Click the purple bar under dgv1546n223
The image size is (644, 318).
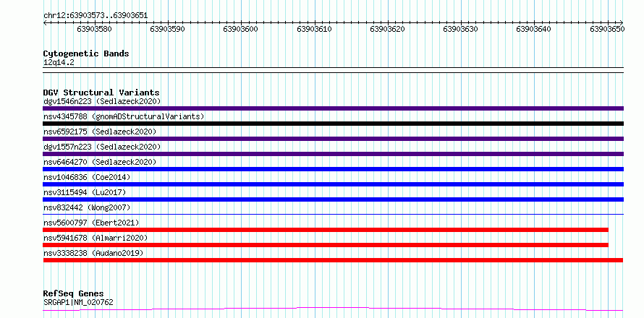tap(333, 108)
